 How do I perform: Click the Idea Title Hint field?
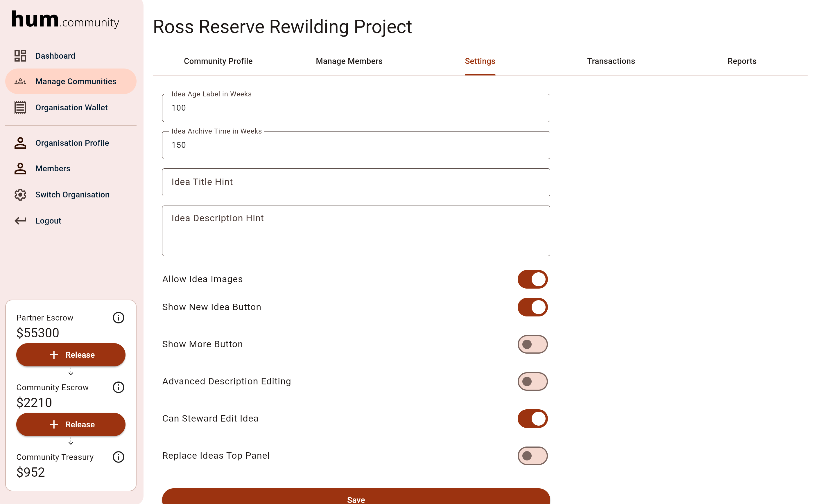pyautogui.click(x=356, y=182)
